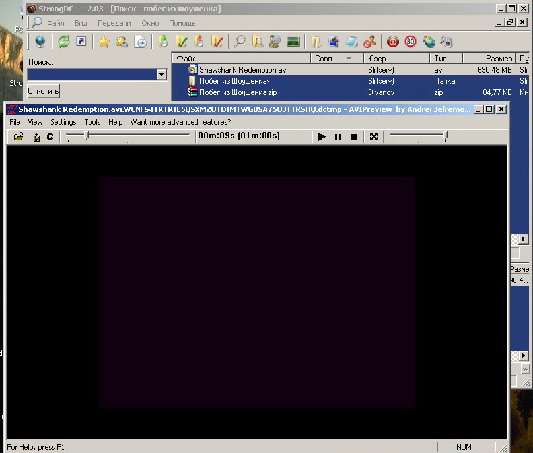Open network statistics green graph icon

coord(293,42)
